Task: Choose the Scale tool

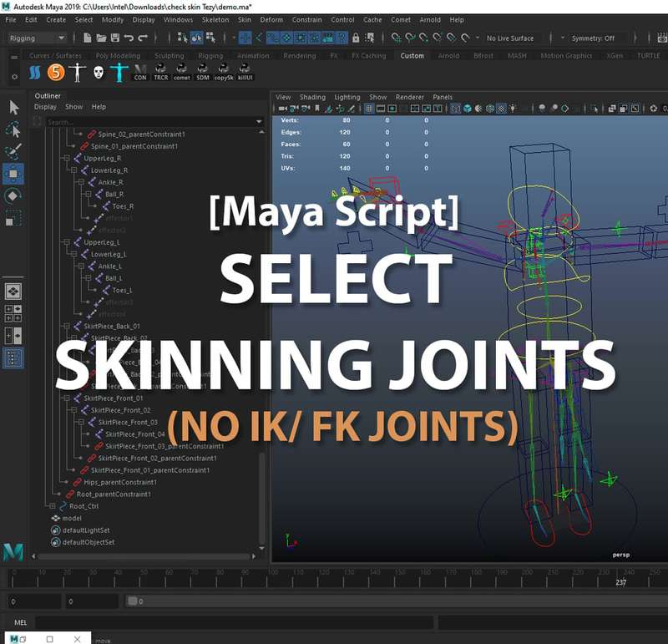Action: [13, 218]
